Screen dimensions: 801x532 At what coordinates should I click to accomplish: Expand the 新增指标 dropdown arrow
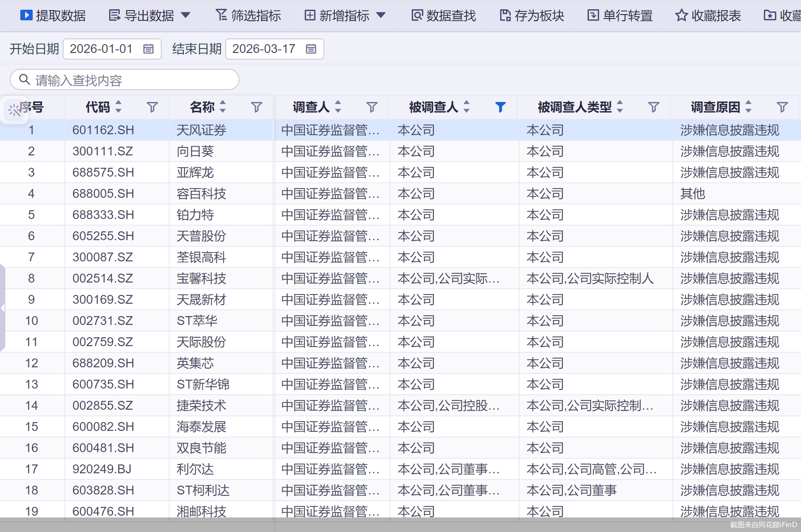[x=380, y=15]
